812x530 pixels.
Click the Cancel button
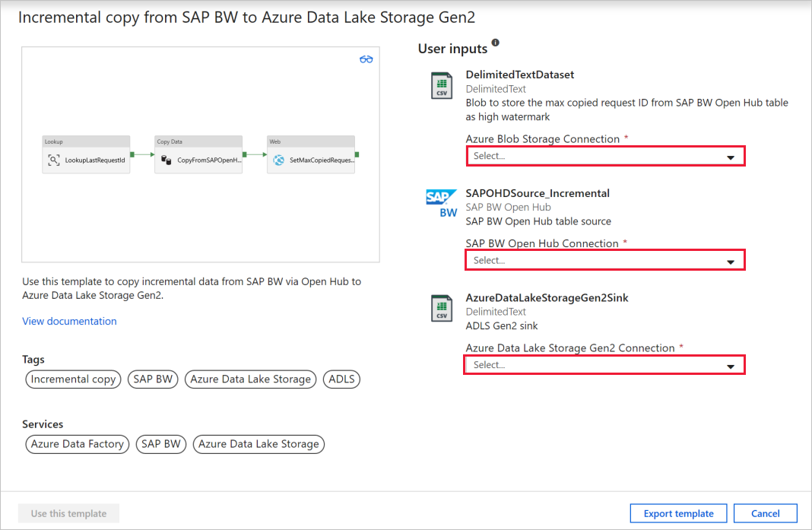(765, 513)
